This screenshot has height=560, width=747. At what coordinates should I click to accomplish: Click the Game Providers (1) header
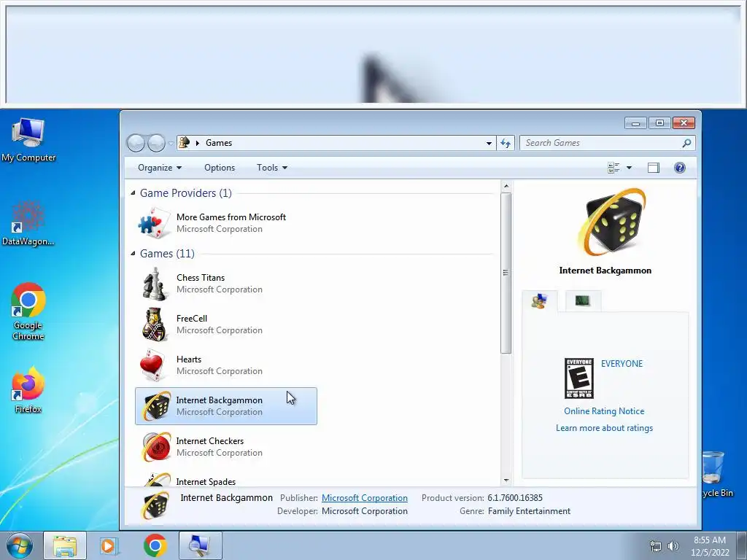186,192
